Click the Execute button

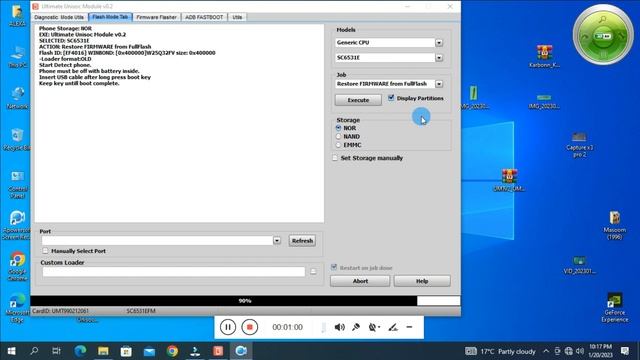pos(358,100)
